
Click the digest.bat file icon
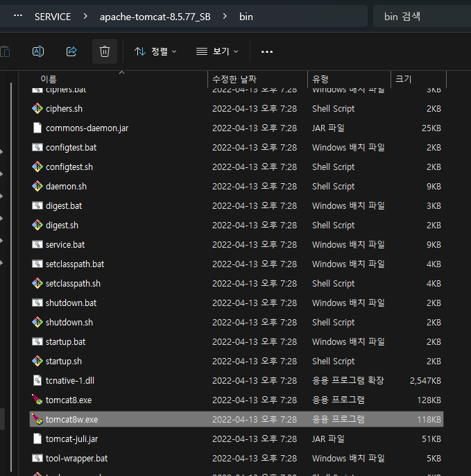tap(37, 205)
